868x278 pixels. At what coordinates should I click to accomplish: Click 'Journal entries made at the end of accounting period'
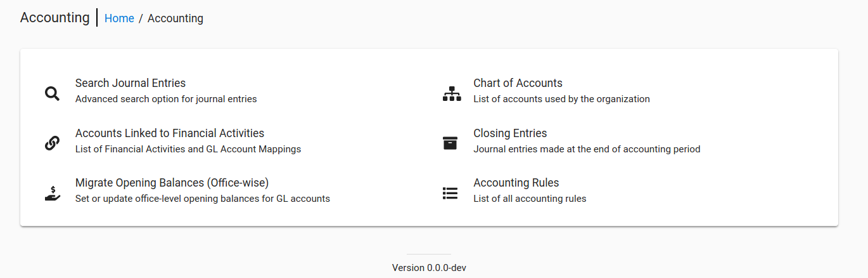[x=587, y=149]
